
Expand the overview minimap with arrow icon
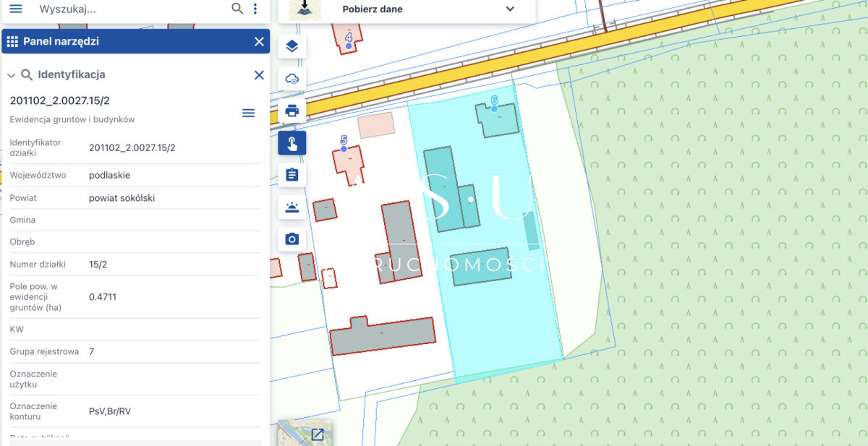(317, 434)
